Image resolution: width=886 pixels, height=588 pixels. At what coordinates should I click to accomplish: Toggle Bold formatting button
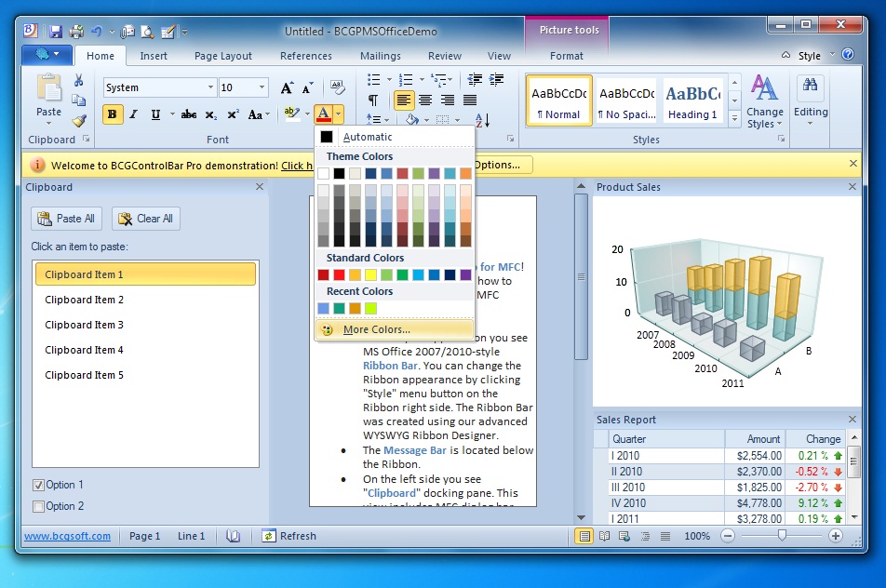pos(113,114)
